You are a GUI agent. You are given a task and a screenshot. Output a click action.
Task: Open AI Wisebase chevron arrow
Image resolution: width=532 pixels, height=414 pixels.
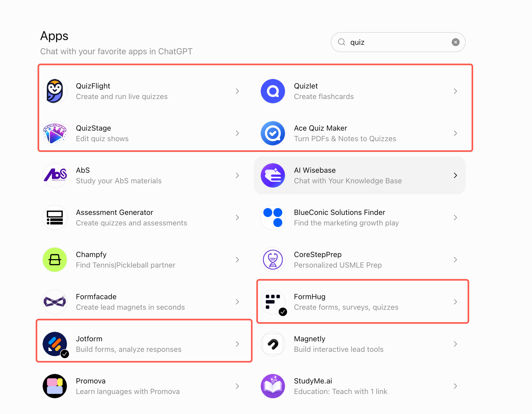(455, 175)
